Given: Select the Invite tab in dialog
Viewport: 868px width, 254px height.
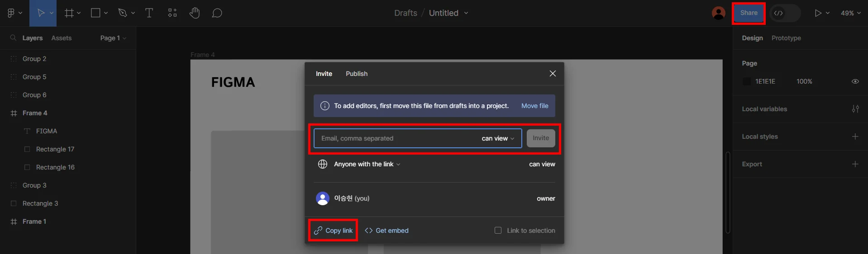Looking at the screenshot, I should pyautogui.click(x=324, y=74).
